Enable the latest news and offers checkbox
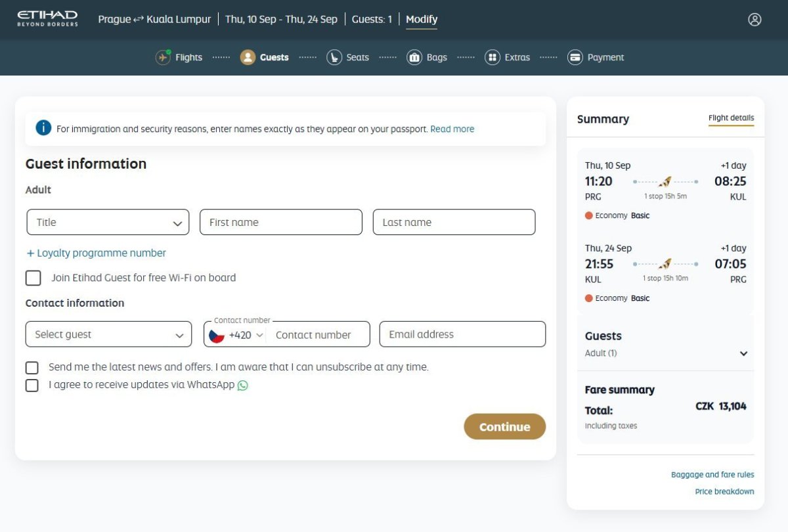 [32, 367]
